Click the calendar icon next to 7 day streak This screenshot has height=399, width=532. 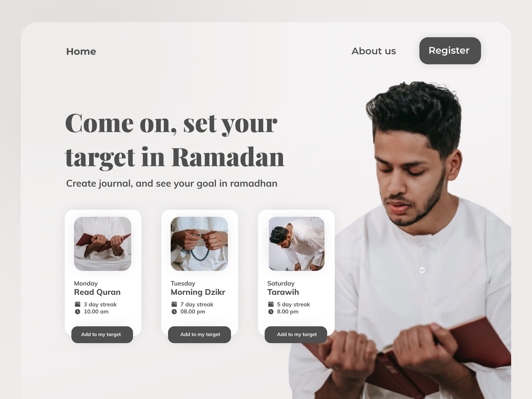coord(174,304)
